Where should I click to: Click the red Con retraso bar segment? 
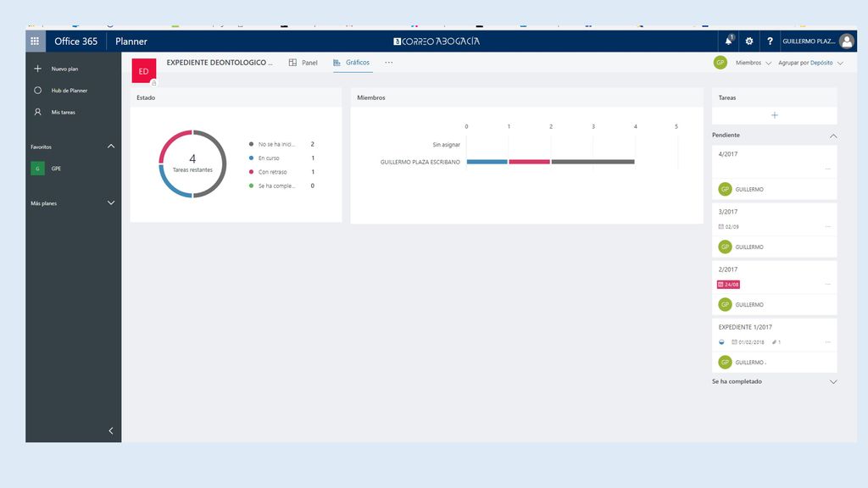click(x=529, y=162)
